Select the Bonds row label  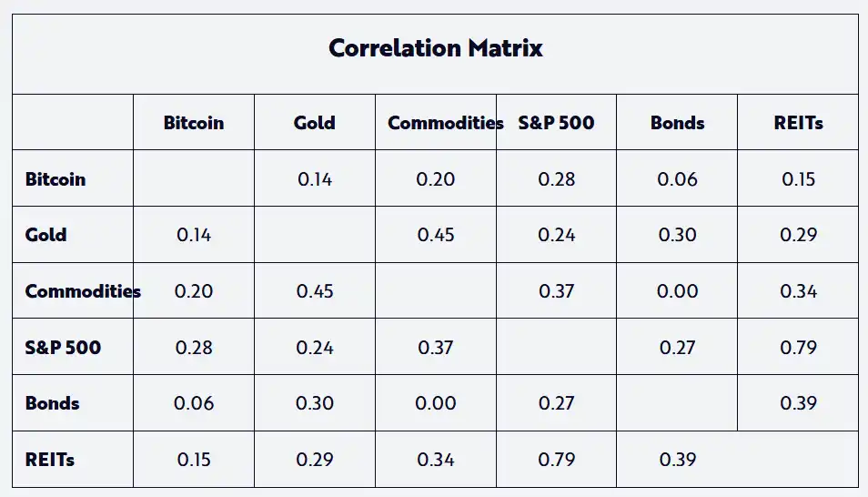pyautogui.click(x=53, y=403)
